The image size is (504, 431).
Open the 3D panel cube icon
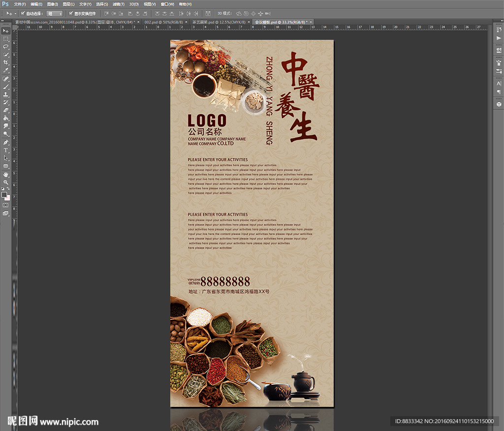pyautogui.click(x=499, y=104)
